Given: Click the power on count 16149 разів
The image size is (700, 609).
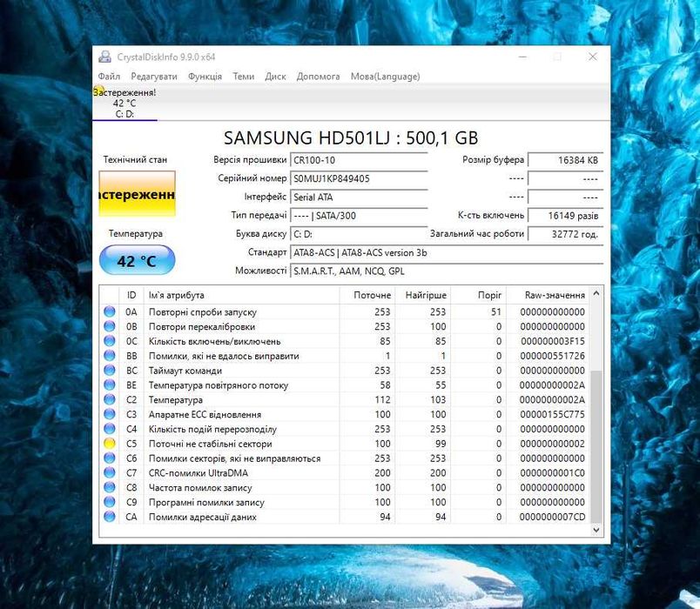Looking at the screenshot, I should tap(565, 216).
